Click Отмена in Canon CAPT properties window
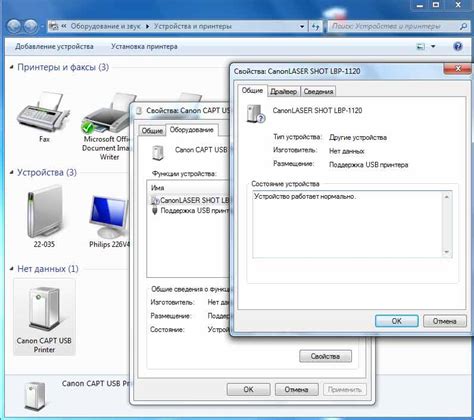Viewport: 474px width, 420px height. pyautogui.click(x=296, y=389)
